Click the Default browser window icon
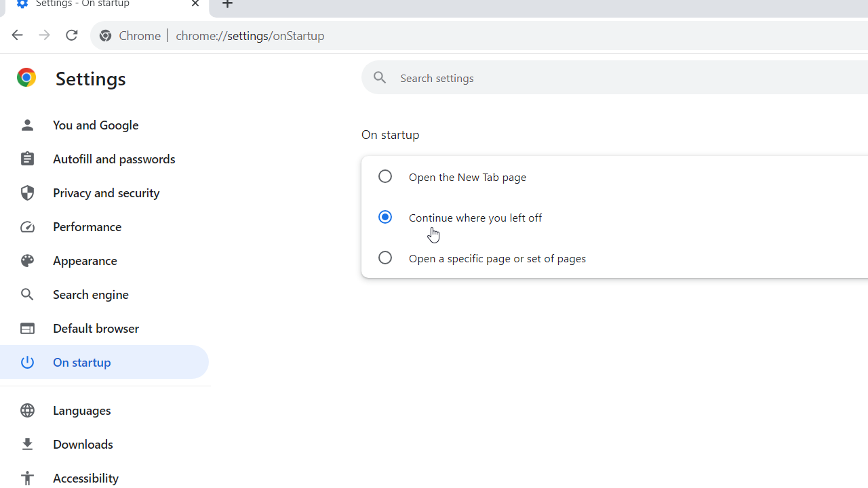Viewport: 868px width, 488px height. [27, 328]
